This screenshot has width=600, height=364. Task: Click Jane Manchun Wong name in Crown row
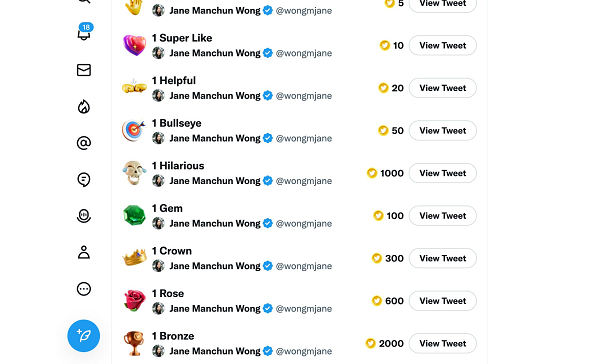[x=215, y=266]
